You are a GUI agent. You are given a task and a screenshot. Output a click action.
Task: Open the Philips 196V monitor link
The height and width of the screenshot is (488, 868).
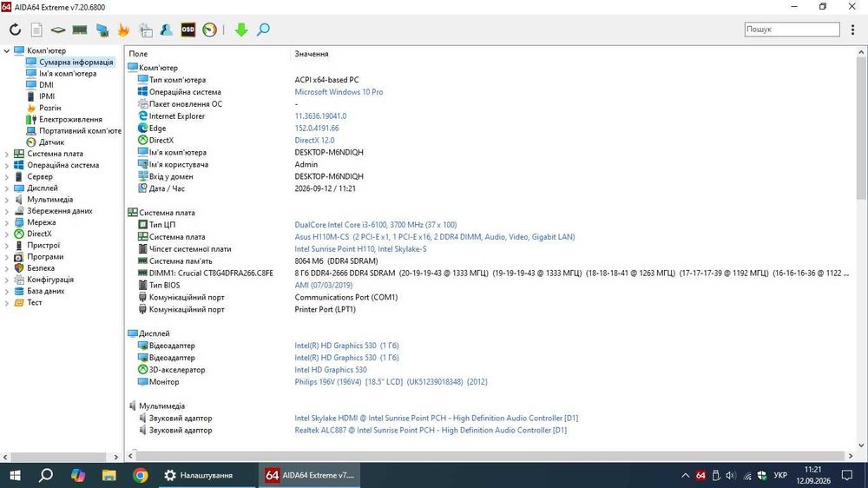pos(391,382)
